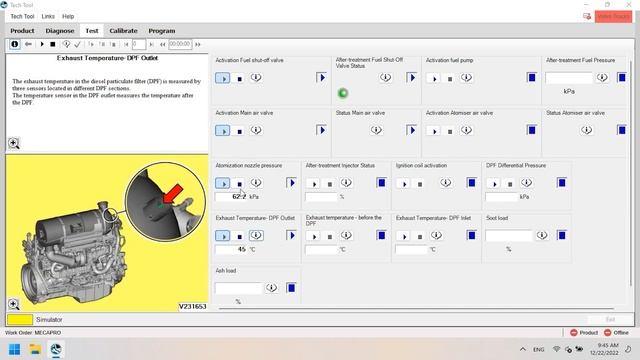The image size is (640, 360).
Task: Click the toolbar play button
Action: [x=42, y=44]
